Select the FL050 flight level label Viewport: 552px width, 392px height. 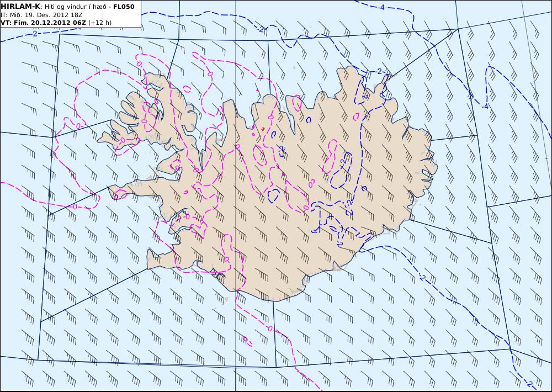pos(124,7)
